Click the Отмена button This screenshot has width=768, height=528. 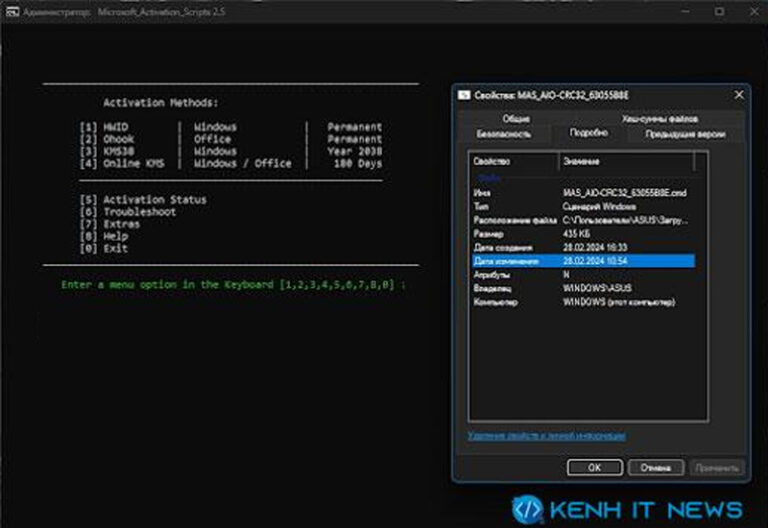[655, 467]
